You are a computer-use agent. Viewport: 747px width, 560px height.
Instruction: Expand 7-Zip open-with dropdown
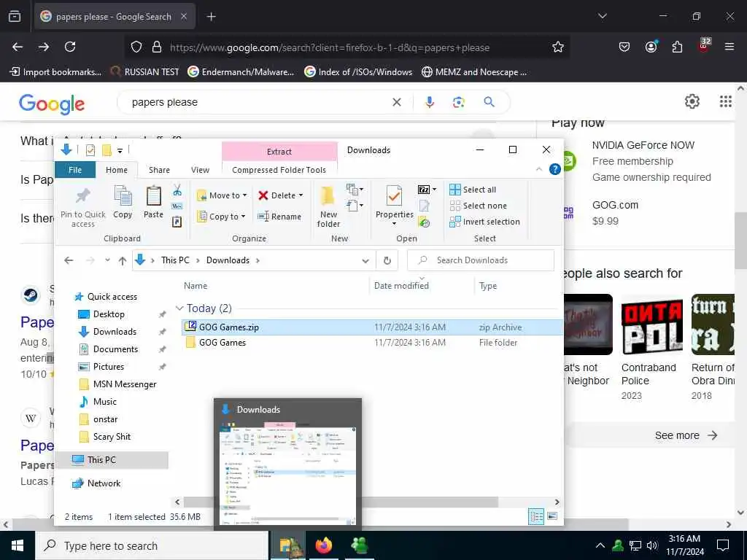[434, 190]
